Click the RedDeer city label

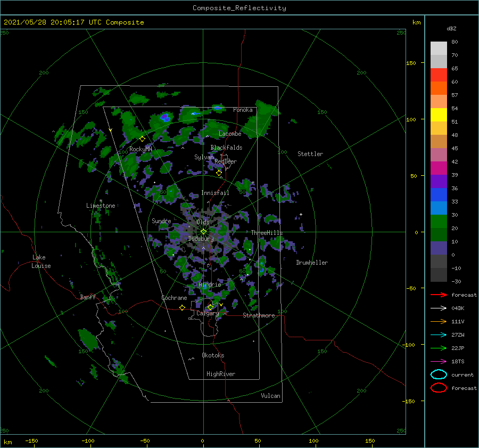[226, 161]
